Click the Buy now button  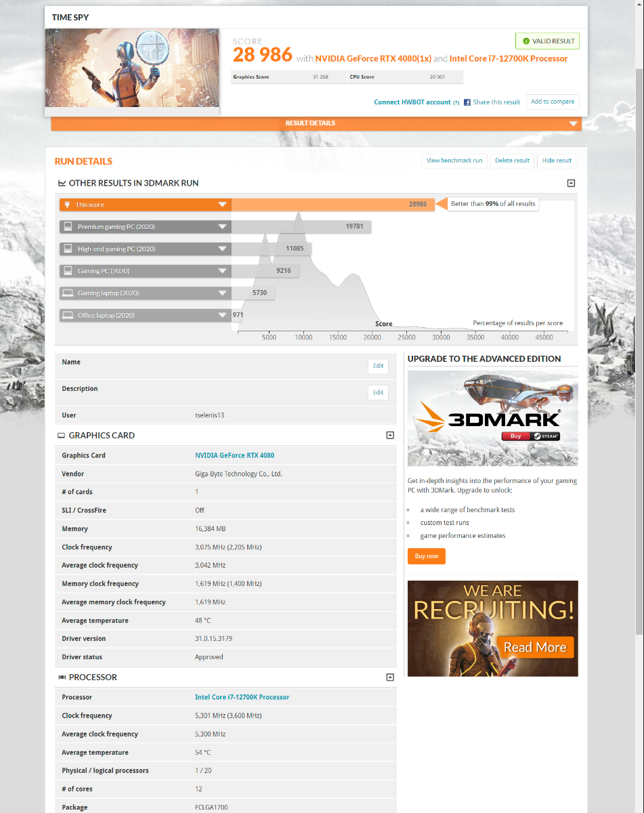427,556
